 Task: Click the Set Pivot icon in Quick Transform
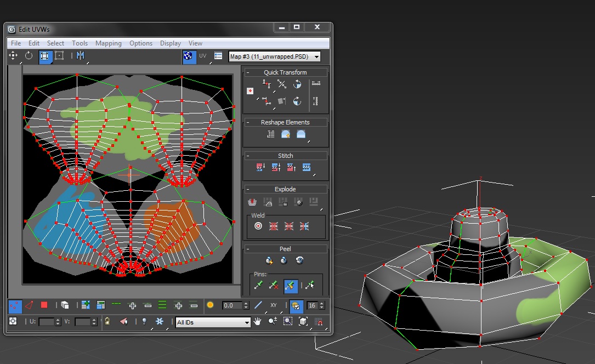click(250, 91)
